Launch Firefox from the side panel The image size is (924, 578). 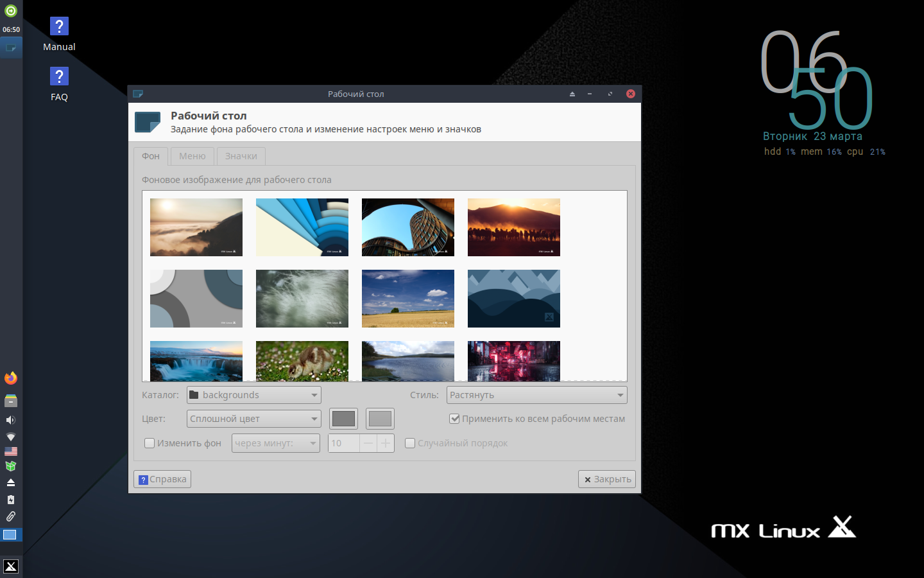click(11, 378)
